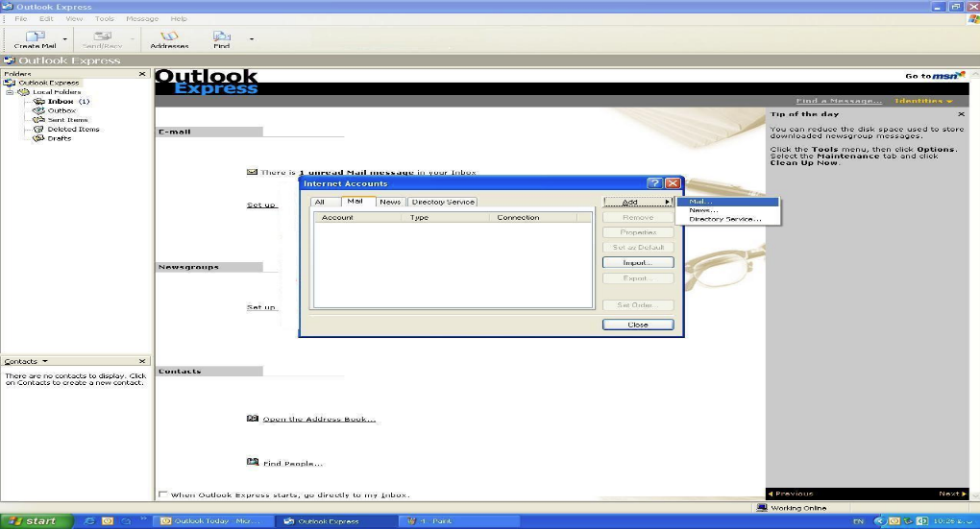Choose Mail... from Add submenu
Viewport: 980px width, 530px height.
[727, 202]
